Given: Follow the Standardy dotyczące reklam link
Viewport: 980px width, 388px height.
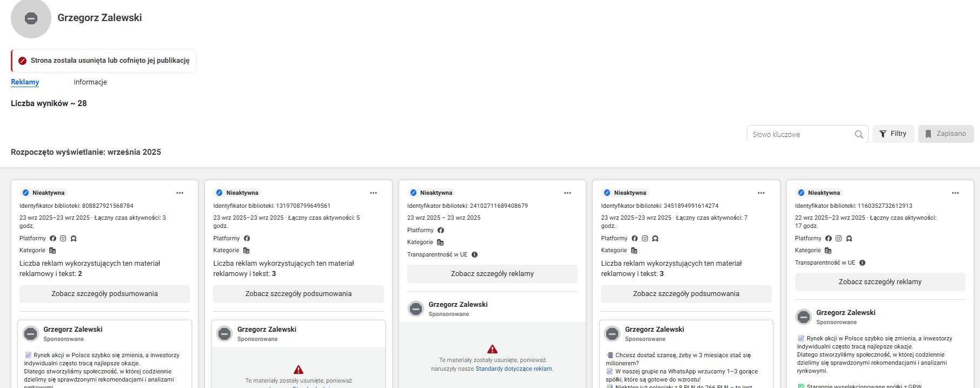Looking at the screenshot, I should tap(514, 369).
